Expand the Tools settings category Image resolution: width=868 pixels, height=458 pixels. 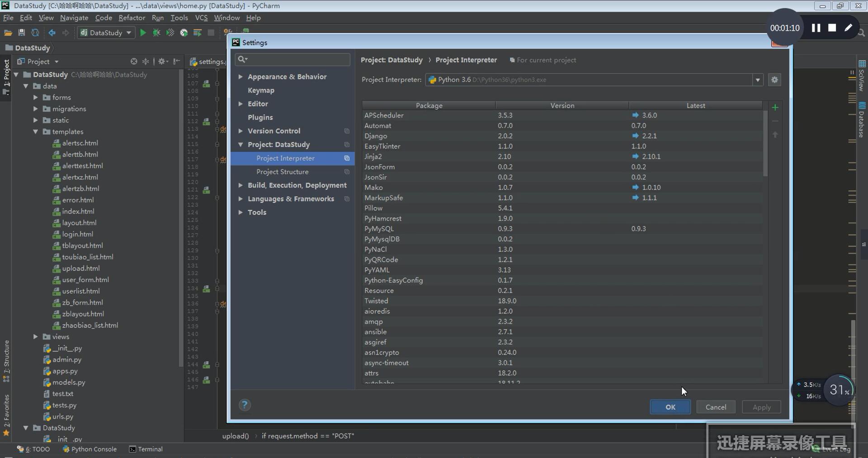point(241,212)
